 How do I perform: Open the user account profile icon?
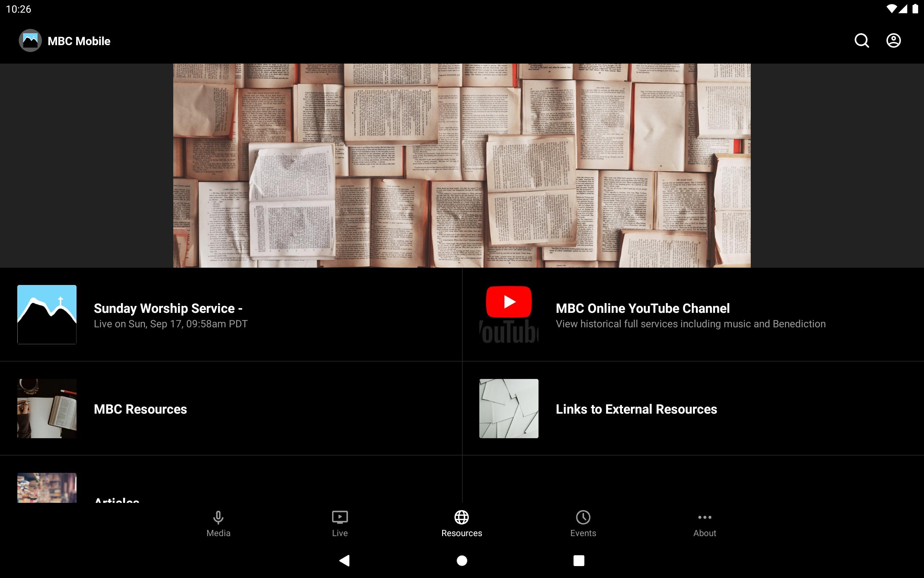click(893, 40)
